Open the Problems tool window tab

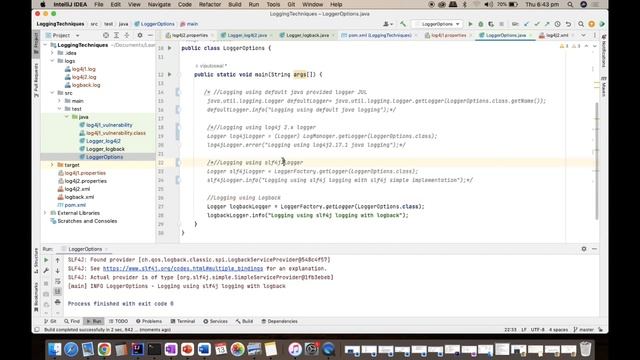149,321
